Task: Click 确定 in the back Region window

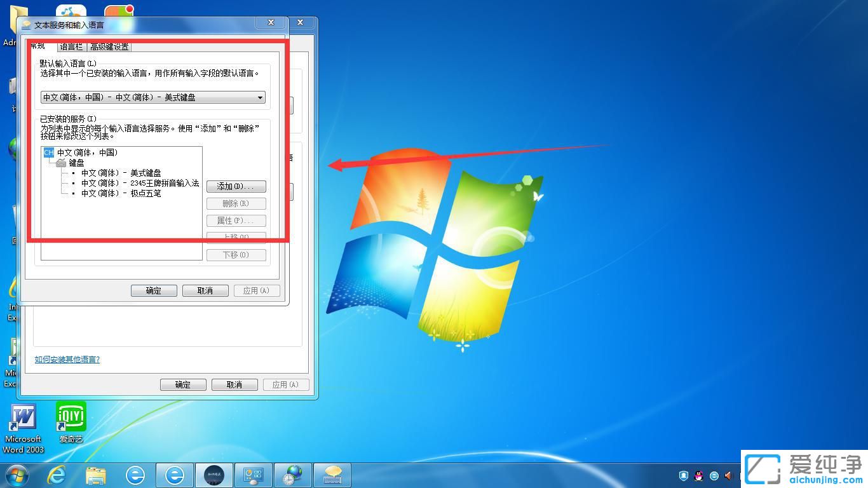Action: point(183,384)
